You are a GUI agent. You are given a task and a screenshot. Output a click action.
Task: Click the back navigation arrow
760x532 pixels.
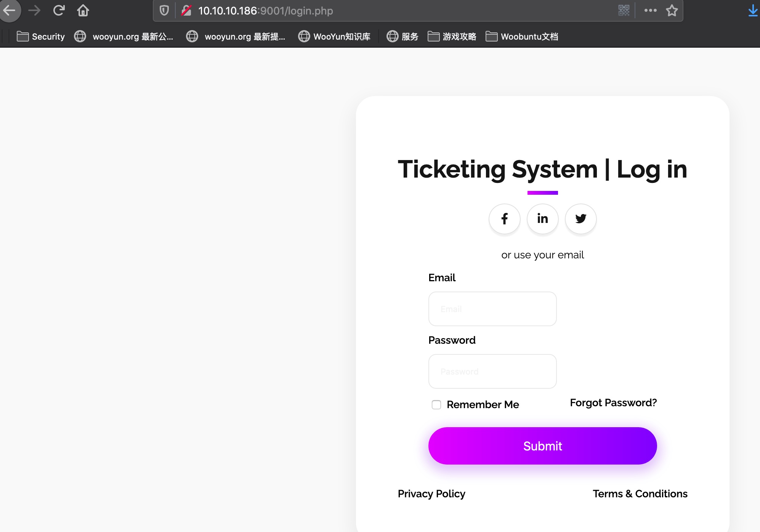click(x=10, y=11)
